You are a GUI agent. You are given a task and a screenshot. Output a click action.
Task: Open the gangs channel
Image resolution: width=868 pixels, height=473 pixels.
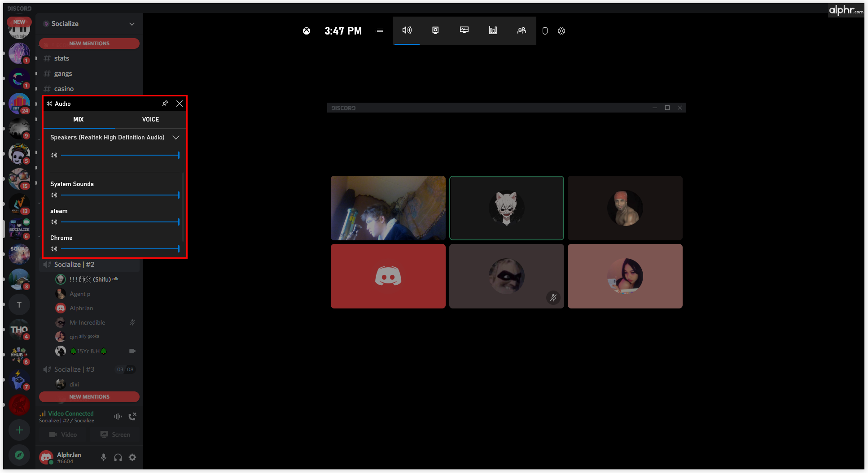pyautogui.click(x=89, y=74)
